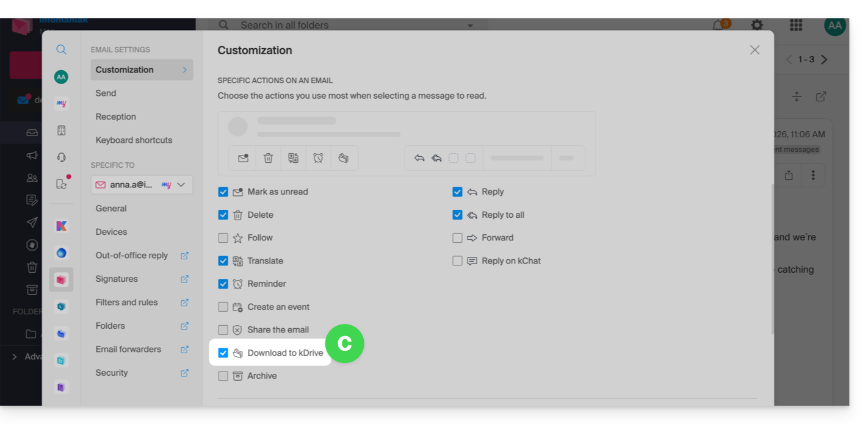The height and width of the screenshot is (424, 868).
Task: Enable the Archive checkbox
Action: point(223,376)
